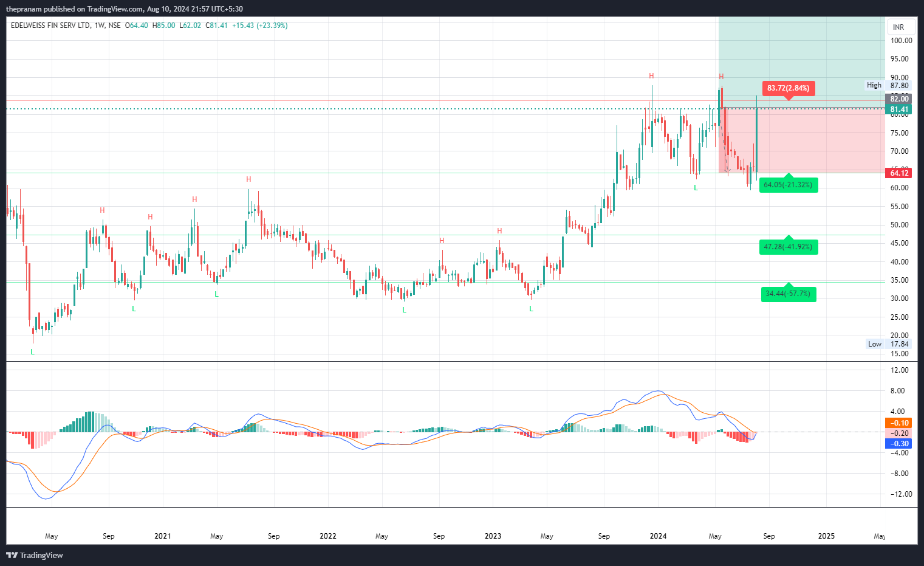Viewport: 924px width, 566px height.
Task: Click the 45.00 price axis label
Action: click(x=900, y=243)
